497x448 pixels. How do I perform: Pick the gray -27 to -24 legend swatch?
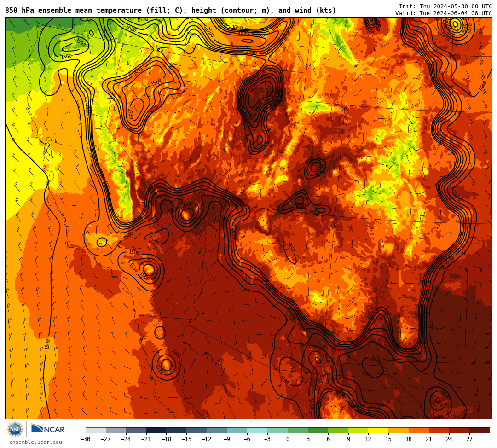(x=116, y=430)
